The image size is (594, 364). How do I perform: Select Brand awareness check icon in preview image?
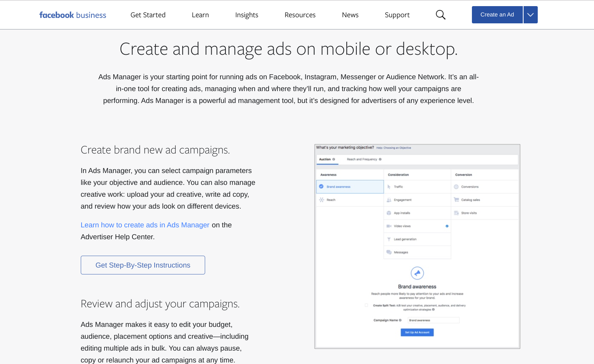tap(321, 187)
